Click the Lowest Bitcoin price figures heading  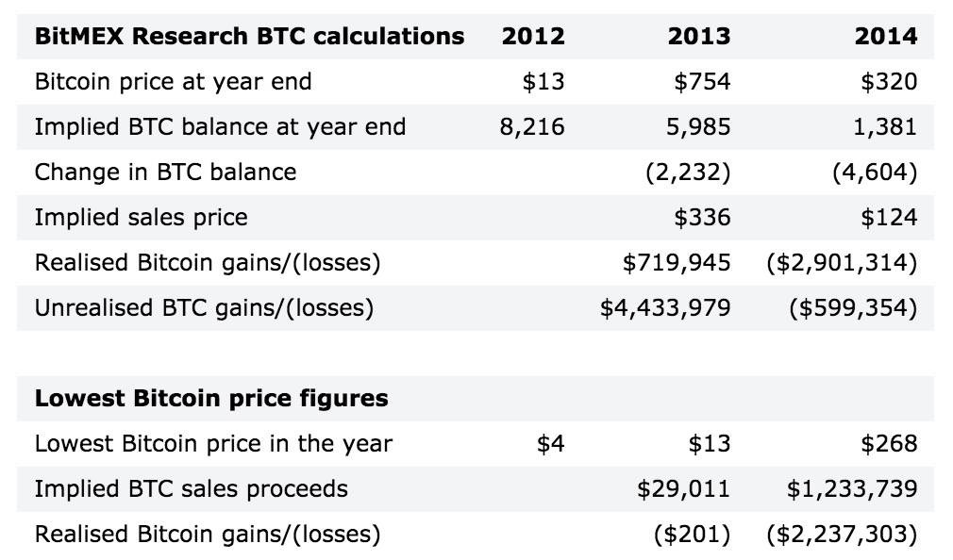coord(211,399)
